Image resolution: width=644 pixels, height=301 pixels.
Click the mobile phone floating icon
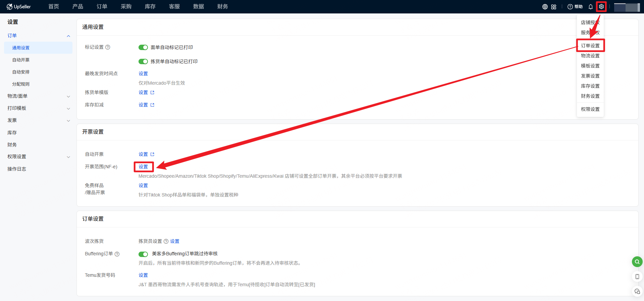(x=637, y=276)
